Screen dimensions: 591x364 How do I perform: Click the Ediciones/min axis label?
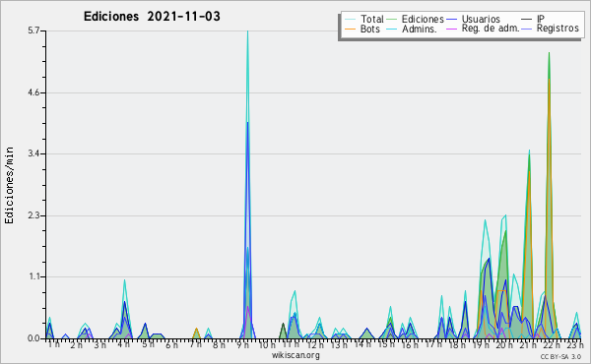coord(9,186)
